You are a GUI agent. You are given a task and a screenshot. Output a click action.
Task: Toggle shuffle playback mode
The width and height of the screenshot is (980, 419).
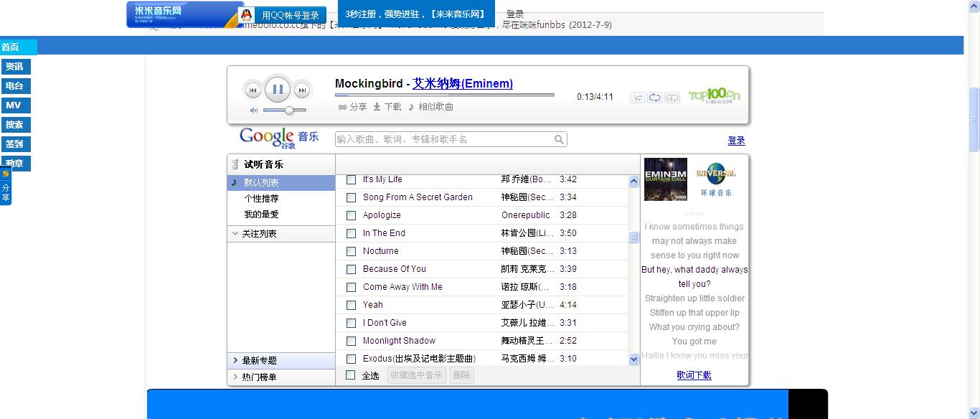637,98
